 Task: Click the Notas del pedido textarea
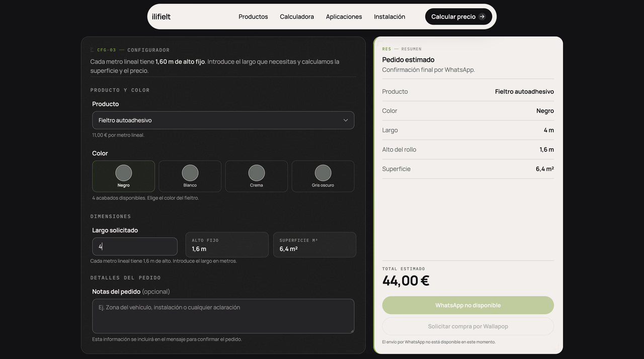point(223,316)
